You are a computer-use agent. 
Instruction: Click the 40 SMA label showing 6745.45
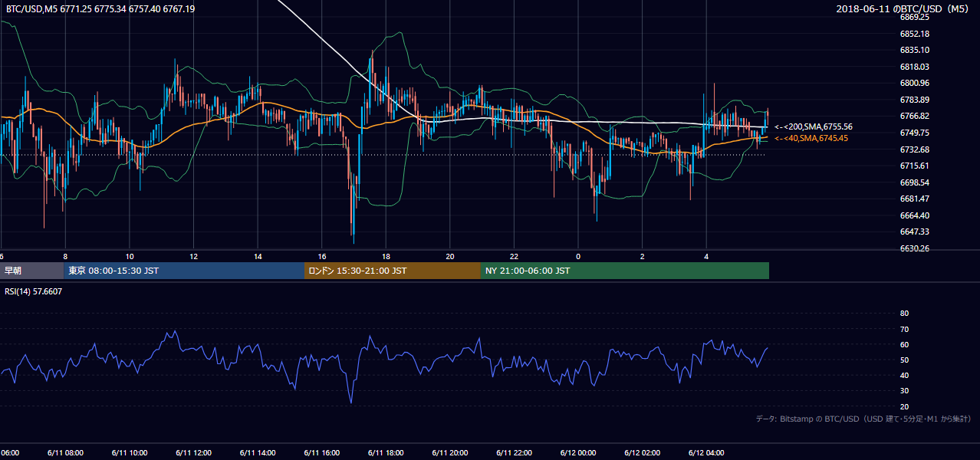click(811, 138)
